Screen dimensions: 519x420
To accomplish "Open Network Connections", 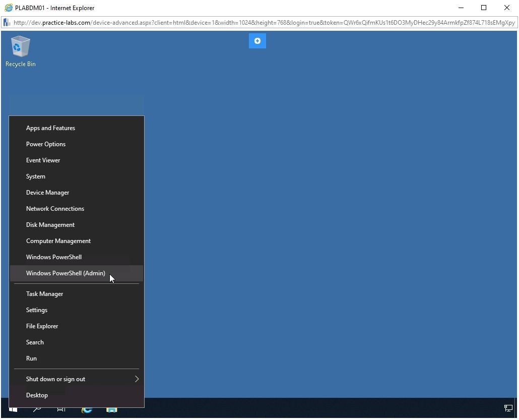I will click(55, 209).
